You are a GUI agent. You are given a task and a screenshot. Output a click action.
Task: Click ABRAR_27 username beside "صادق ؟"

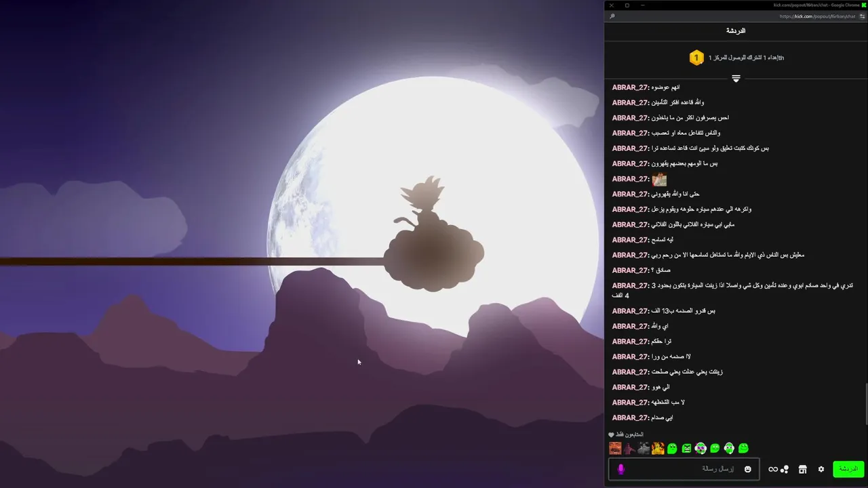tap(631, 270)
